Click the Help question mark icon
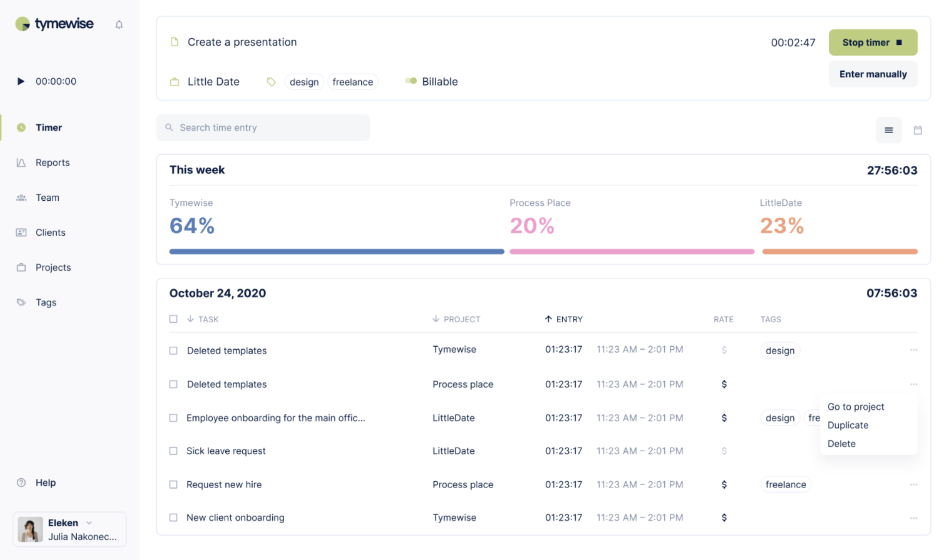Image resolution: width=947 pixels, height=560 pixels. (21, 482)
